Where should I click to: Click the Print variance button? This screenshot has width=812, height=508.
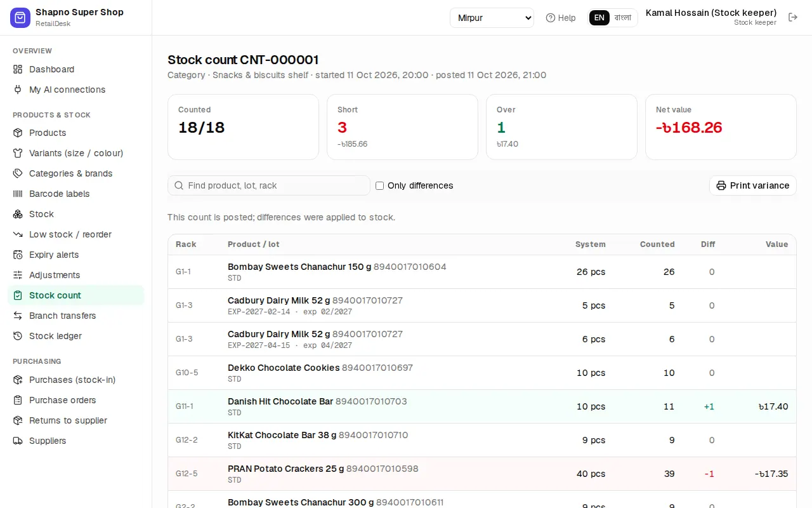coord(752,185)
